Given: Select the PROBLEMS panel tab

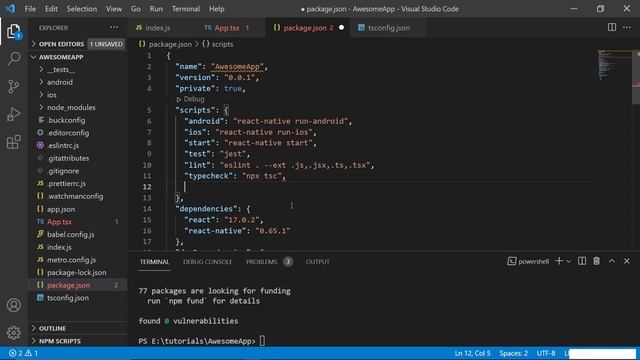Looking at the screenshot, I should pos(262,262).
